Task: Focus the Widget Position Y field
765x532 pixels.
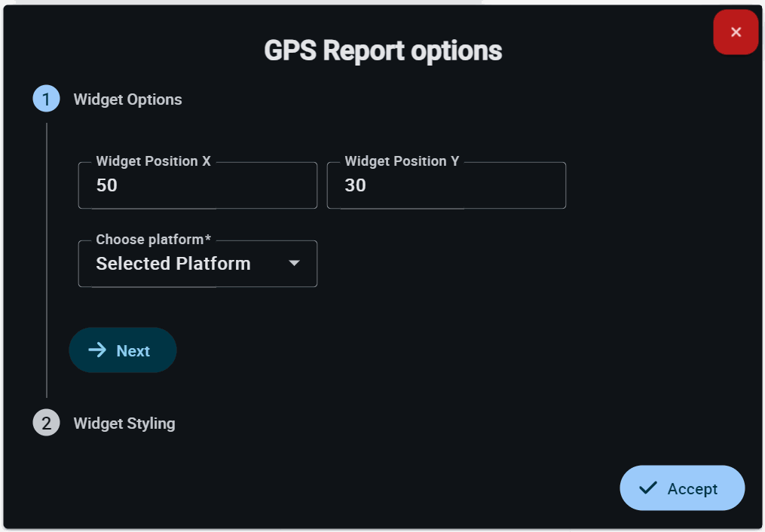Action: (446, 185)
